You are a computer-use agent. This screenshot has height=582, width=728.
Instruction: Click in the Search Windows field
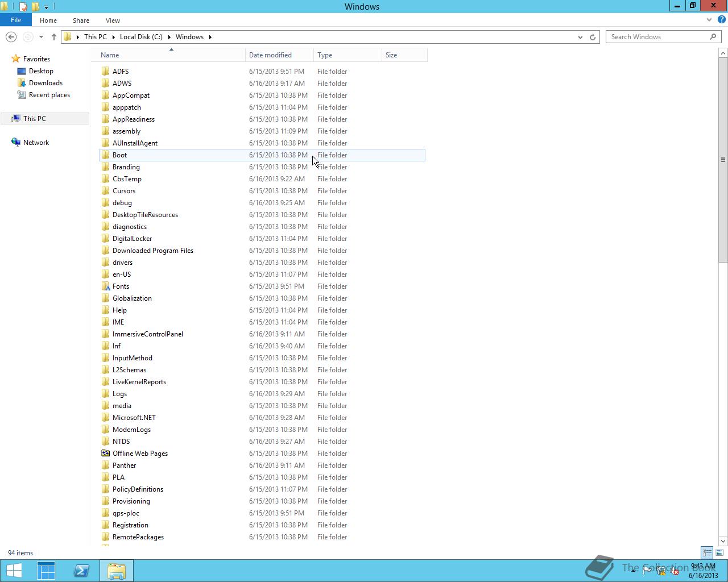point(658,37)
